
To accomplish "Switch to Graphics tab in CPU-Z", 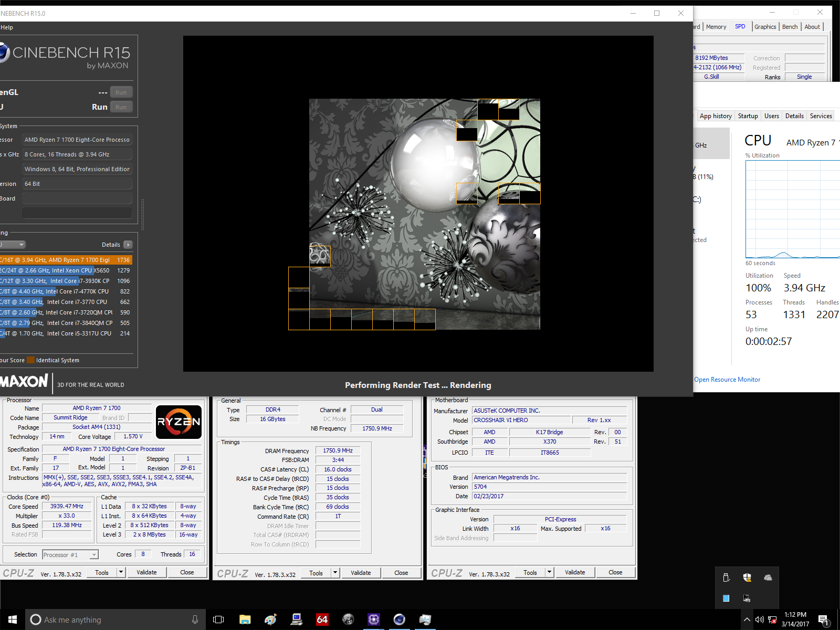I will tap(765, 27).
